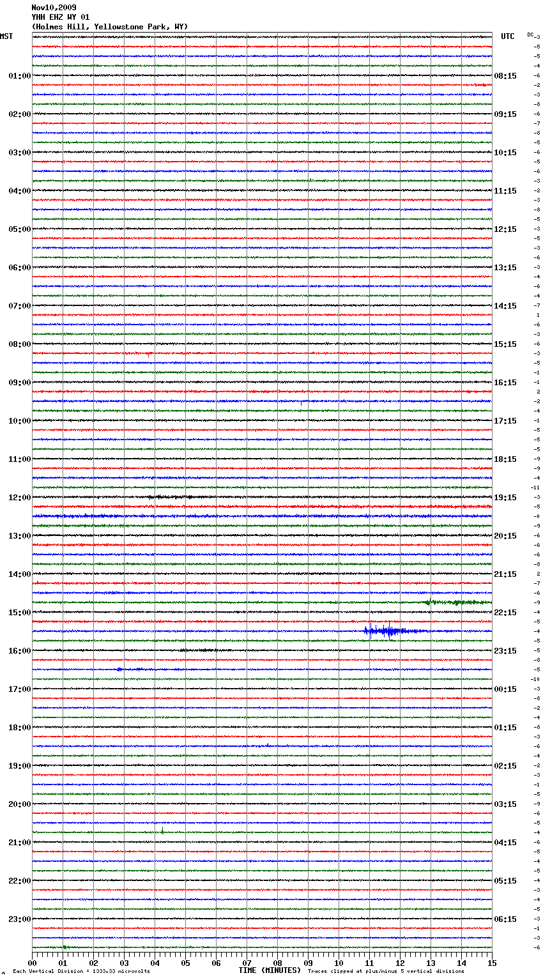
Task: Select the "01:15" UTC time label
Action: click(x=505, y=728)
